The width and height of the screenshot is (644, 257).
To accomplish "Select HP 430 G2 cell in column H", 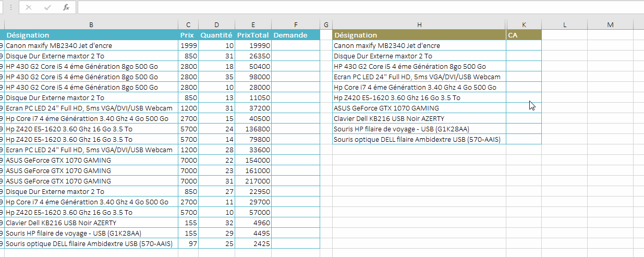I will (419, 66).
